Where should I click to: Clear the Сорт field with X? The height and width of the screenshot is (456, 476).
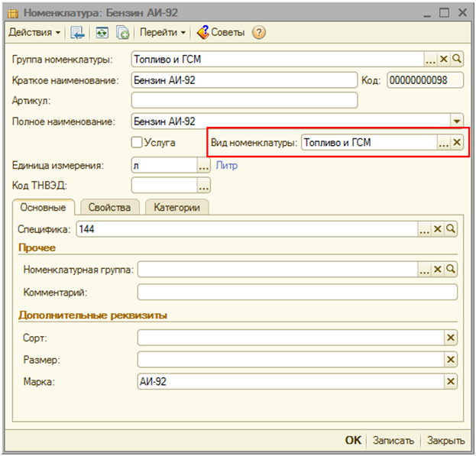pyautogui.click(x=451, y=338)
